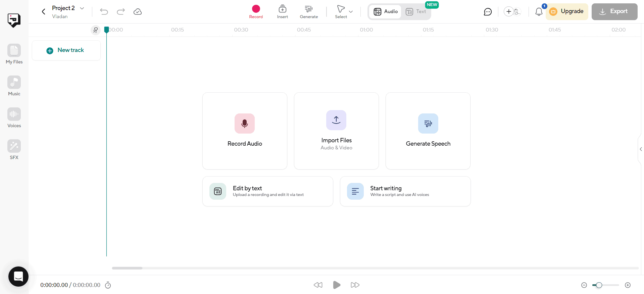
Task: Open the comments chat bubble
Action: 488,12
